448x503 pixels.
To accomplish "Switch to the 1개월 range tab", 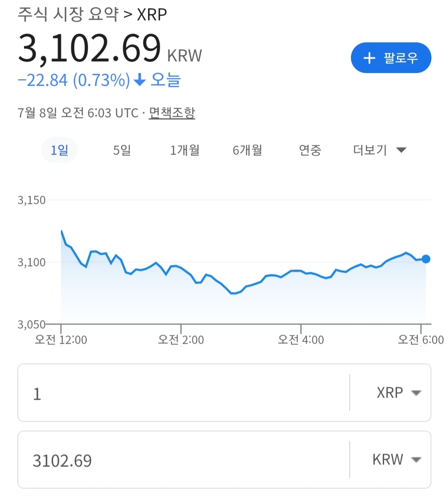I will pyautogui.click(x=185, y=150).
